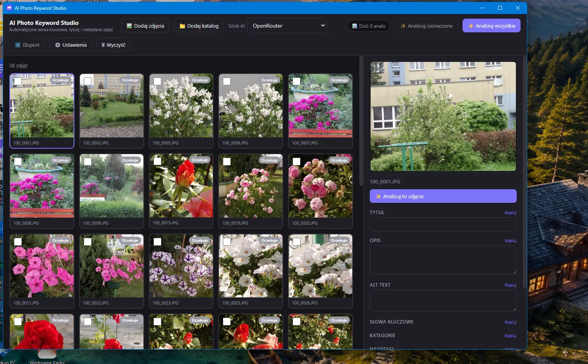Tick the checkbox on 100_0002.JPG

coord(88,81)
